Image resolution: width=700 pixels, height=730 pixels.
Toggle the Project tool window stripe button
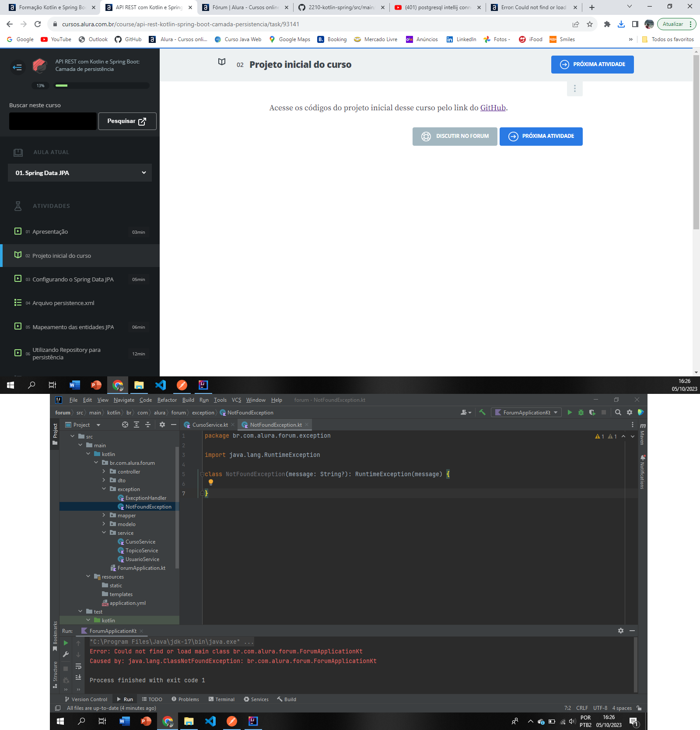coord(55,434)
